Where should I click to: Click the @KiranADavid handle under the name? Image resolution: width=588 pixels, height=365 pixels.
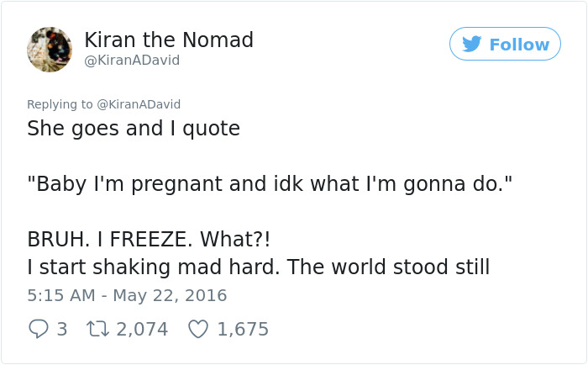pos(132,61)
